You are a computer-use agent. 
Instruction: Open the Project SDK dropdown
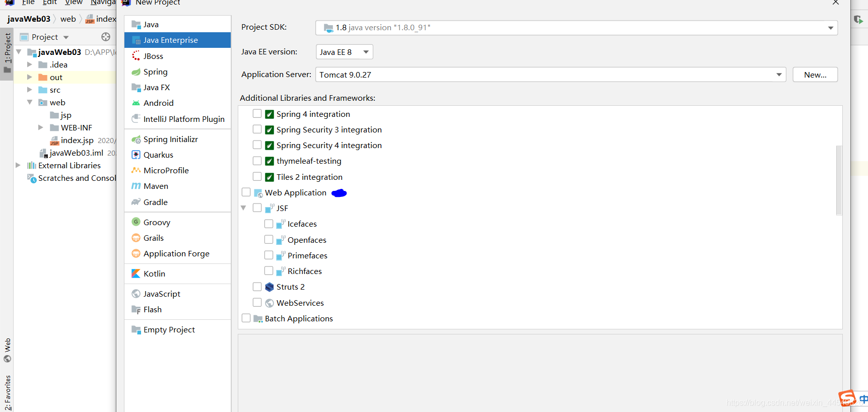[x=576, y=28]
